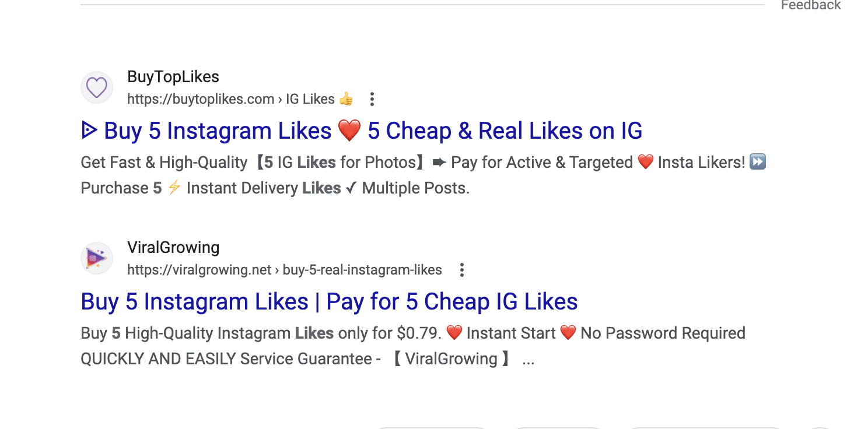Image resolution: width=868 pixels, height=429 pixels.
Task: Click the ViralGrowing play-logo favicon
Action: coord(96,258)
